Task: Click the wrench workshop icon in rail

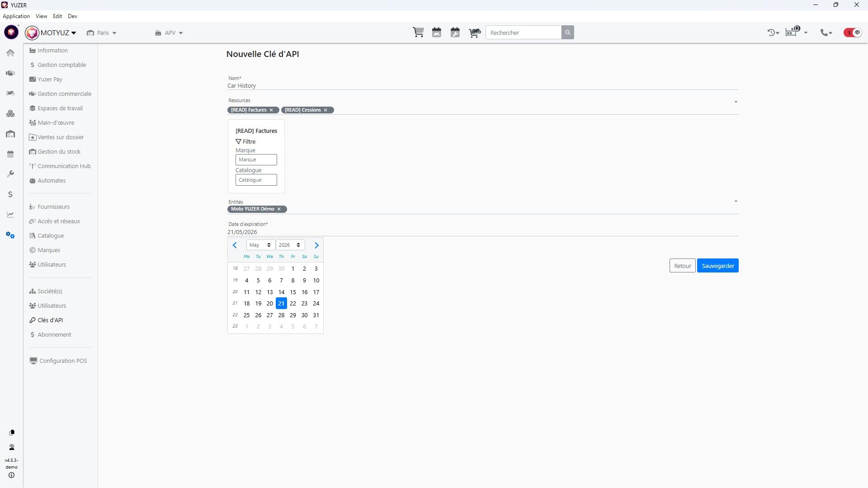Action: [x=10, y=174]
